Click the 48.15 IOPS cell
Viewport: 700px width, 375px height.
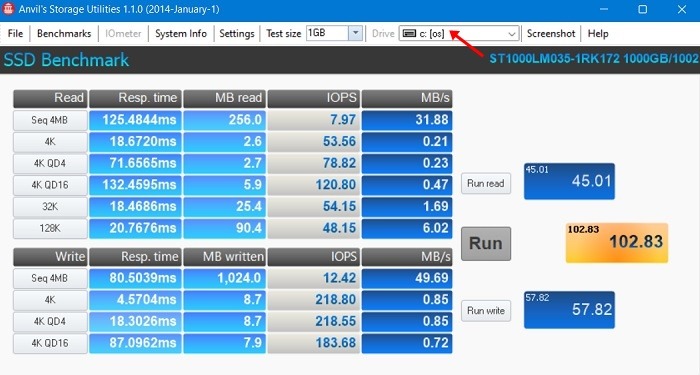[x=313, y=228]
